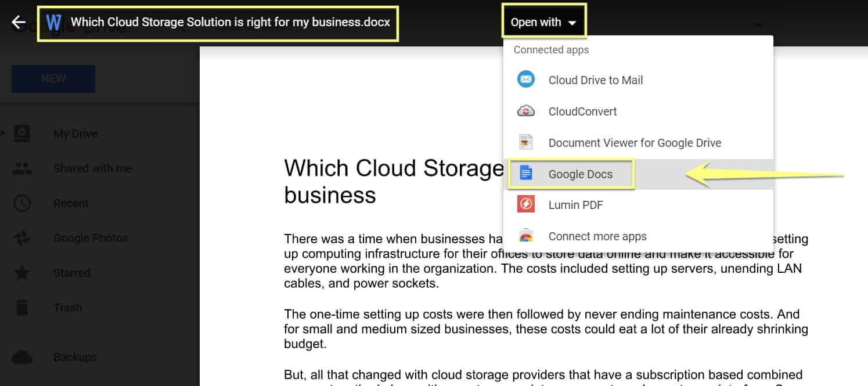The width and height of the screenshot is (868, 386).
Task: Click the document file name in header
Action: tap(230, 23)
